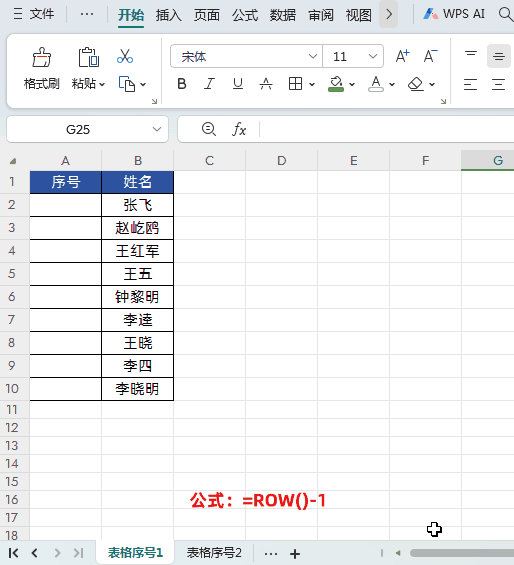
Task: Open the hamburger 文件 menu
Action: [34, 14]
